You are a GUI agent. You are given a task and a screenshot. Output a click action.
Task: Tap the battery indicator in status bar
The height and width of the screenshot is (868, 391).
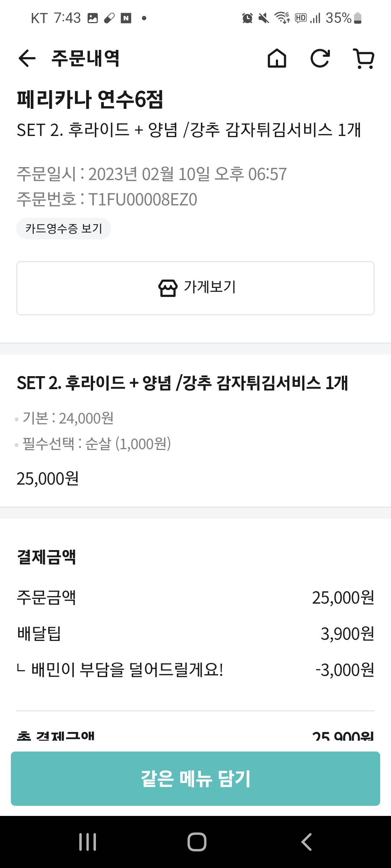(x=357, y=18)
